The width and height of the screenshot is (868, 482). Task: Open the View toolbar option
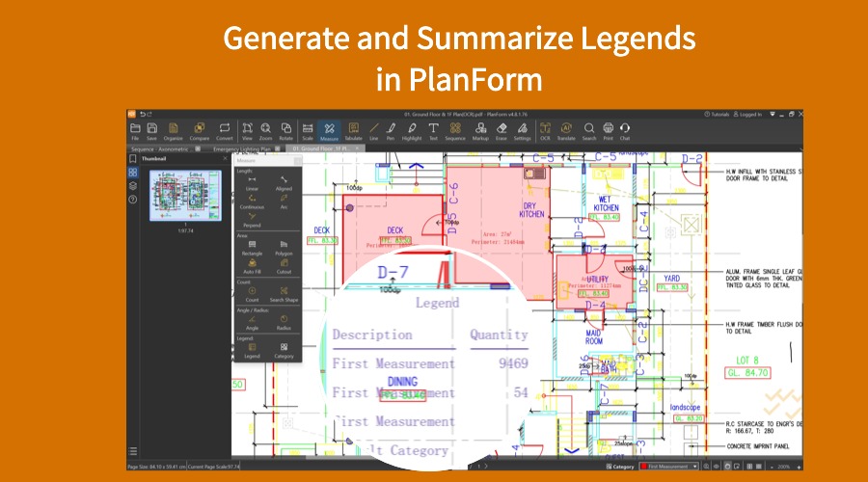point(248,132)
